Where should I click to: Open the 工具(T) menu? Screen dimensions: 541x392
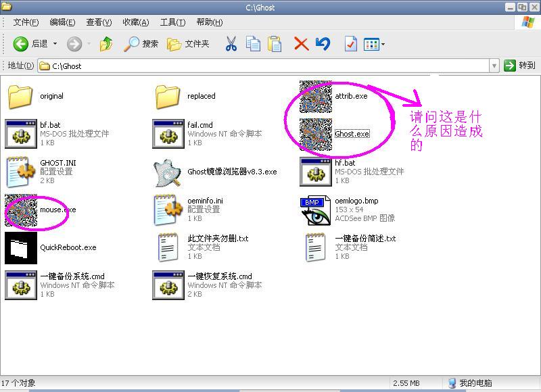point(173,22)
